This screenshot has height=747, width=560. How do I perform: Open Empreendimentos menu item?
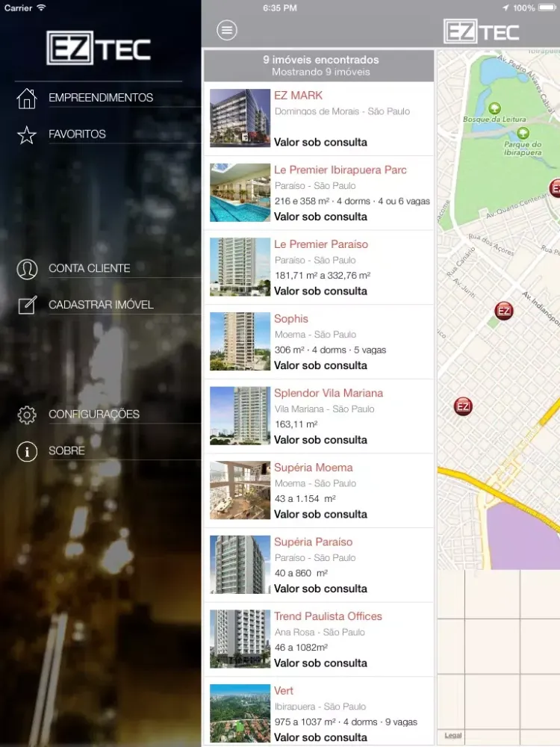pyautogui.click(x=101, y=98)
